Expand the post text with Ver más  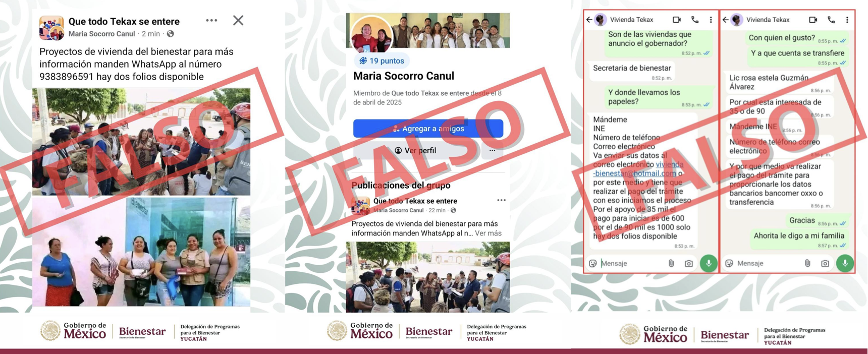tap(488, 233)
